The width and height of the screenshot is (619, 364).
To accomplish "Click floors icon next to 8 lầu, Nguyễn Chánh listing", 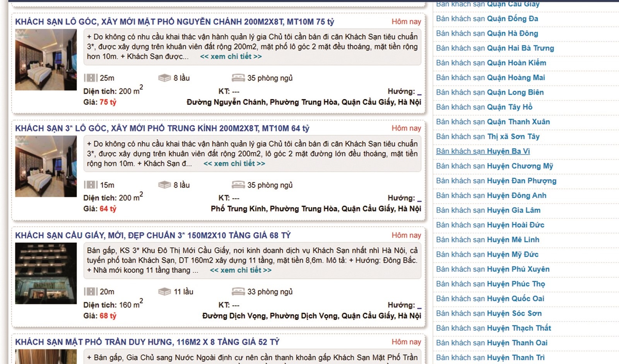I will pos(164,78).
